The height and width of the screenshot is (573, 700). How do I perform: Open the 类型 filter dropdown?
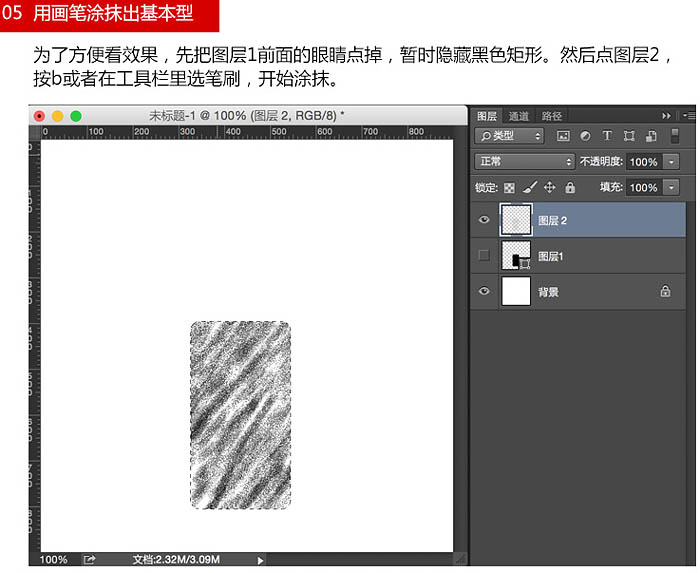point(509,136)
